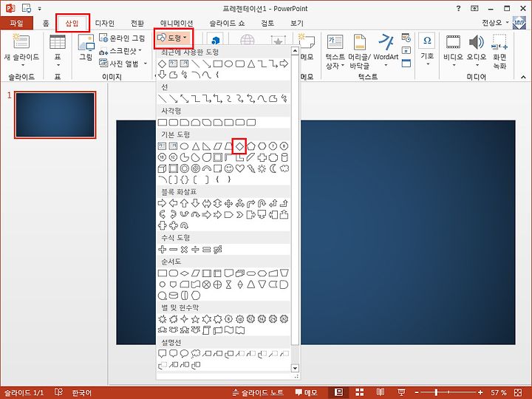532x399 pixels.
Task: Pick the sun shape
Action: 262,168
